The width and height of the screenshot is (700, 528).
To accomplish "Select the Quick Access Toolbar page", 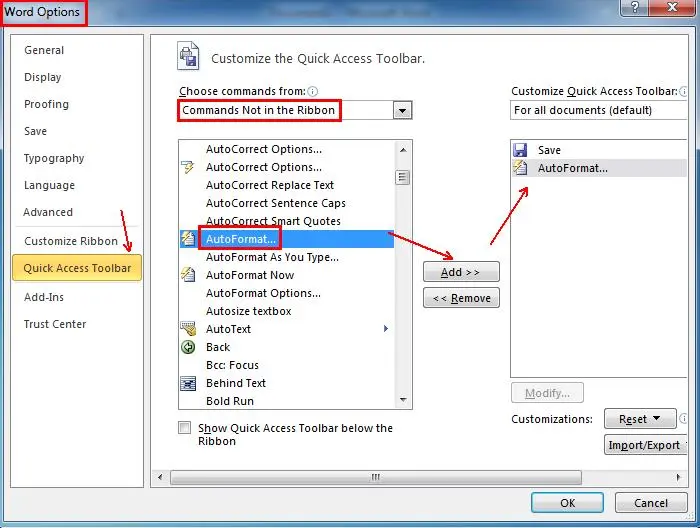I will (x=77, y=268).
